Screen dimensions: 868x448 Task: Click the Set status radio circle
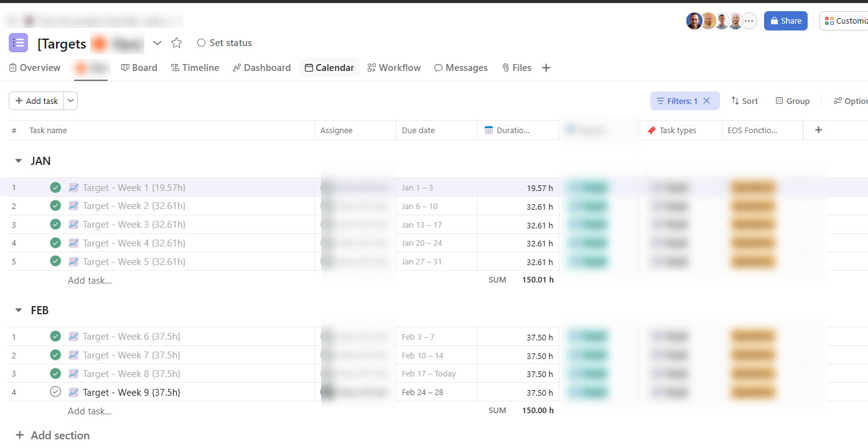click(201, 42)
